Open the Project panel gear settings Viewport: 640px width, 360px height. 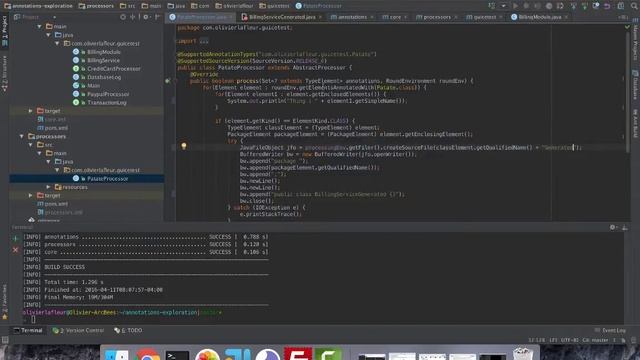146,17
